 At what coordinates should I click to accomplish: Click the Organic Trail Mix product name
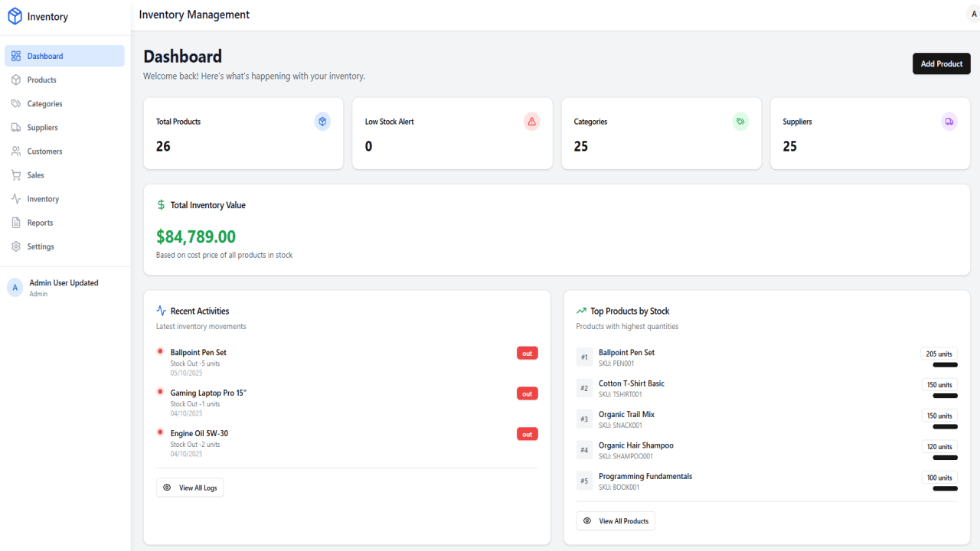(x=626, y=414)
